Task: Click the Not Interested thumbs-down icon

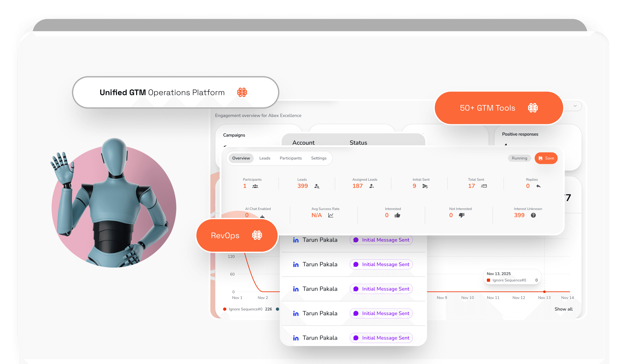Action: click(x=462, y=215)
